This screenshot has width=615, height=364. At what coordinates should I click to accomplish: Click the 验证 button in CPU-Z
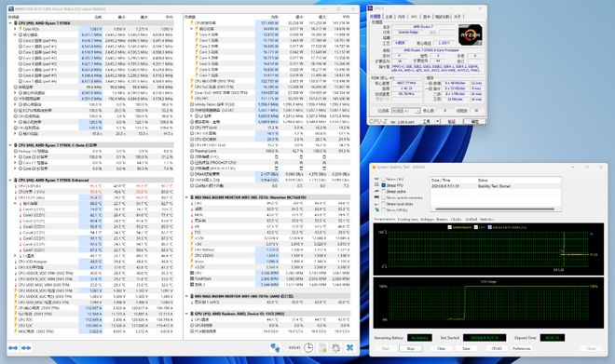(x=451, y=121)
